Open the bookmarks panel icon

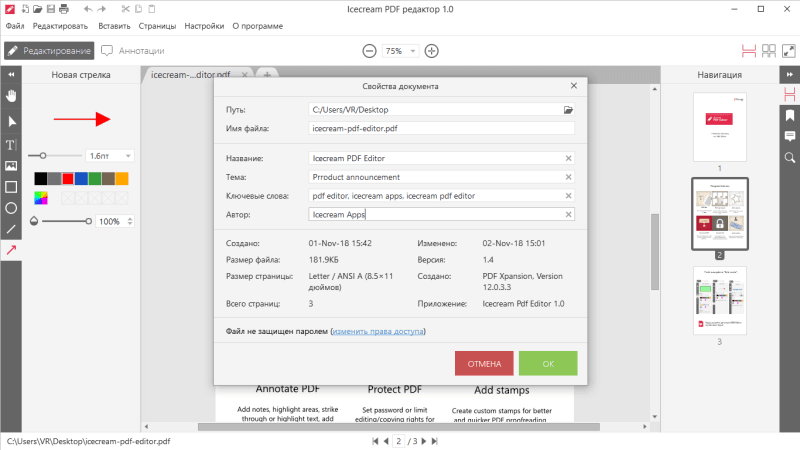(x=790, y=115)
